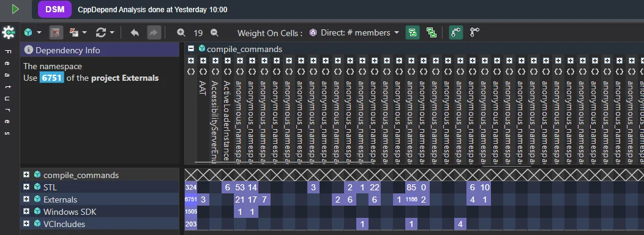This screenshot has width=644, height=235.
Task: Select the STL row label
Action: click(50, 187)
